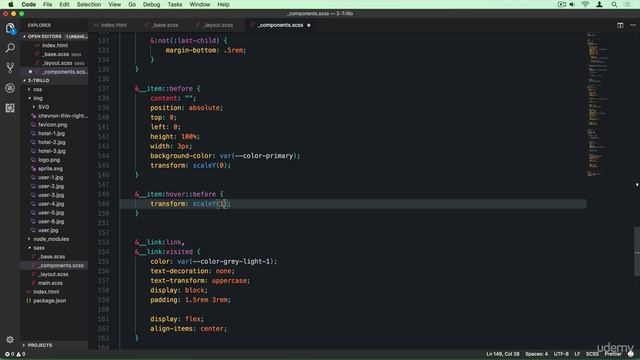Collapse the sass folder
This screenshot has height=360, width=640.
(39, 248)
